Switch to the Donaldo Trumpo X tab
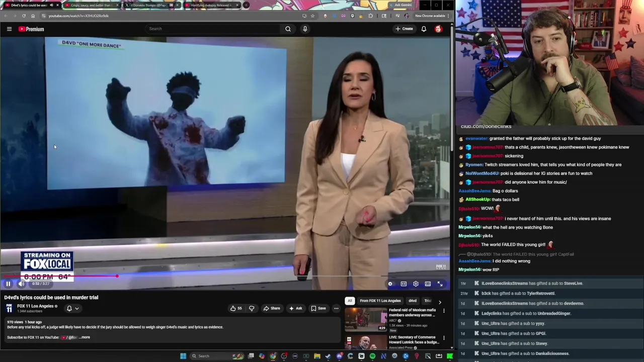Viewport: 644px width, 362px height. tap(152, 5)
